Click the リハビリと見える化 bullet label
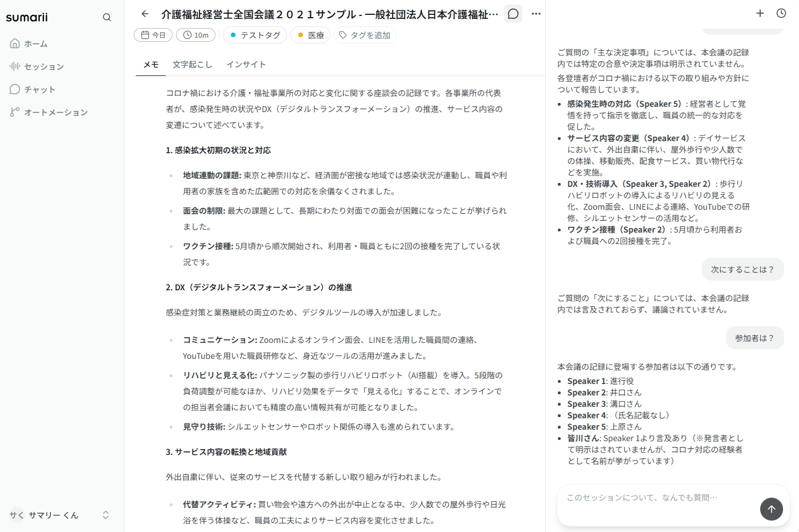 pos(220,375)
